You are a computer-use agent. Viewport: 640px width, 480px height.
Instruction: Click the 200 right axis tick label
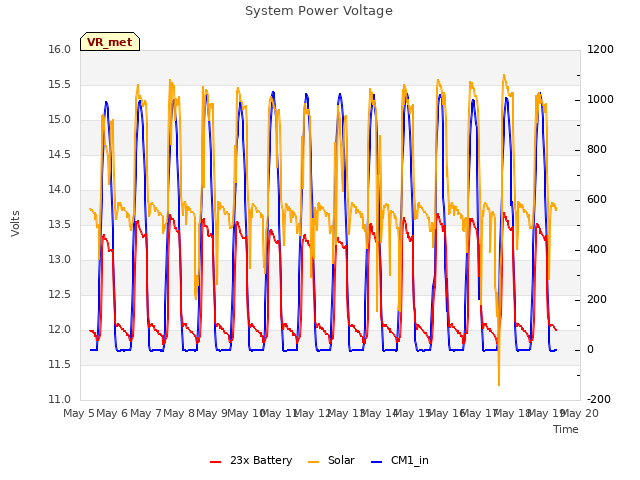pos(597,300)
